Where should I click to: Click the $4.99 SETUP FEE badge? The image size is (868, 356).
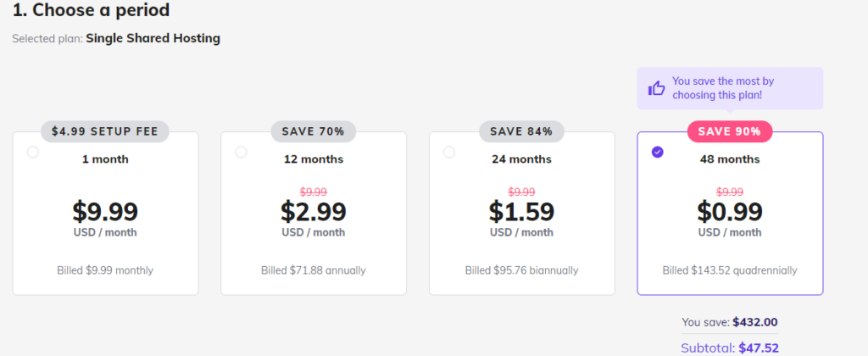click(x=105, y=131)
